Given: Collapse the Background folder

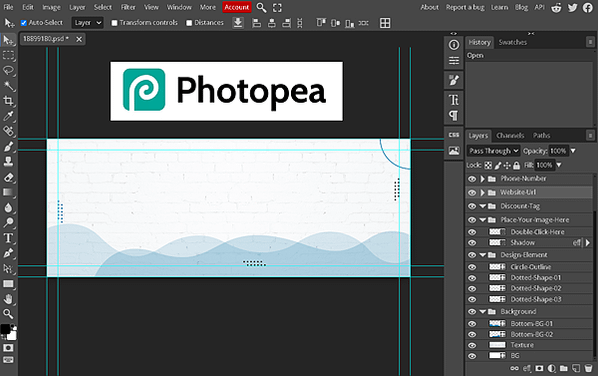Looking at the screenshot, I should pos(482,312).
